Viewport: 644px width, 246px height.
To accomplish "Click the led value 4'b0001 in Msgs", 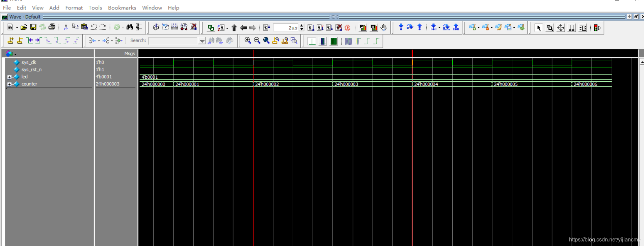I will (104, 77).
